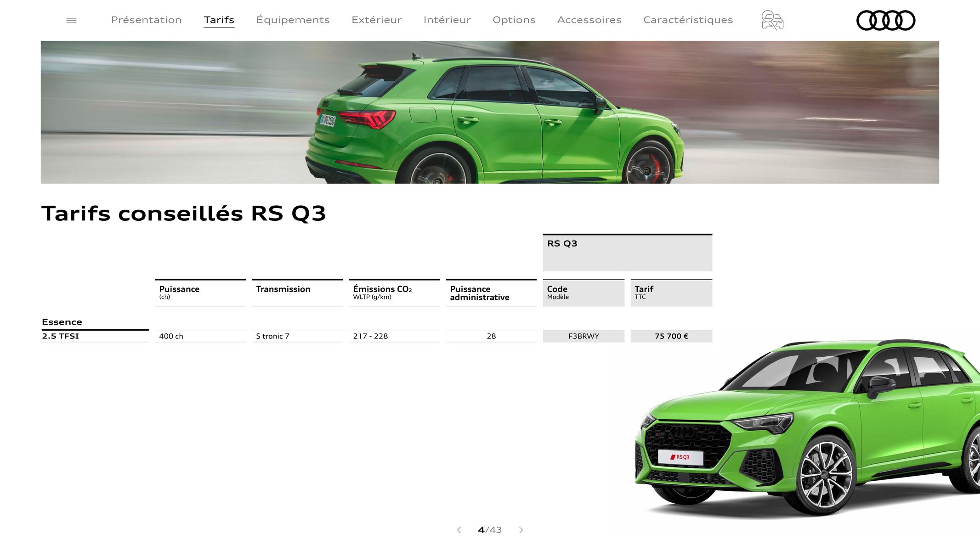Go to next page arrow
980x551 pixels.
[521, 530]
